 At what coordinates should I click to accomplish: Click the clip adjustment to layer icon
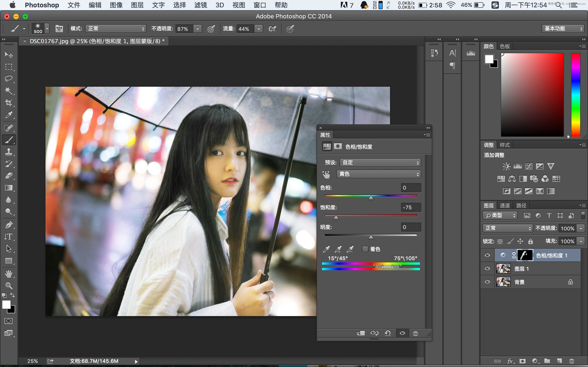[360, 334]
